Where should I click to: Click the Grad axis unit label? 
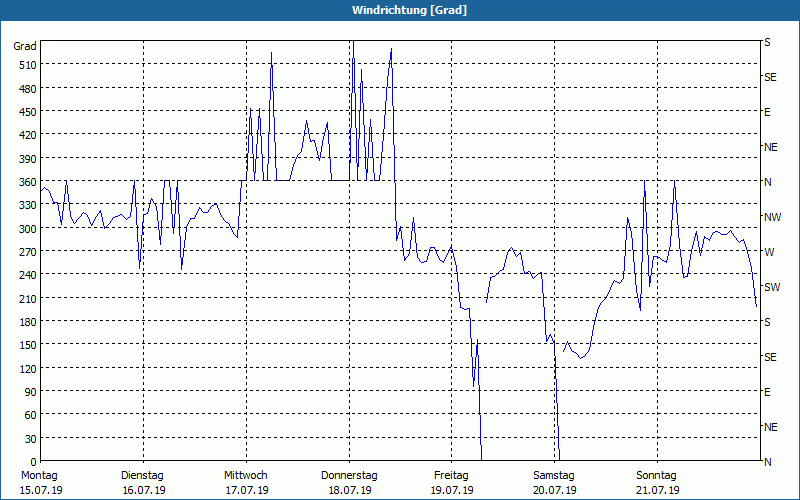[25, 46]
